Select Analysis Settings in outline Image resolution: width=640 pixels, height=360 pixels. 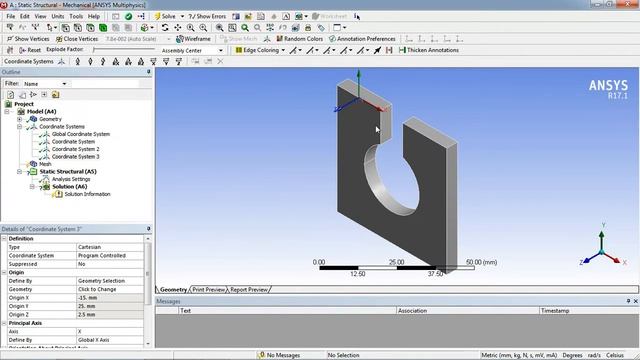71,179
